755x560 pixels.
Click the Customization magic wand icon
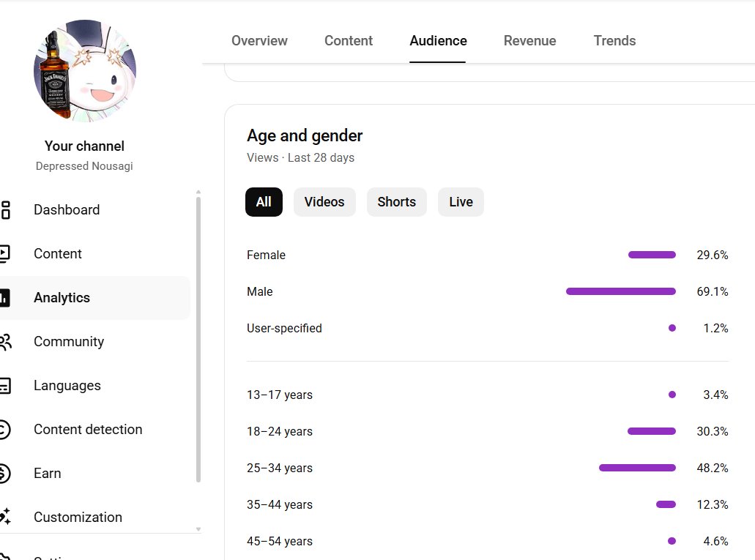(x=5, y=516)
